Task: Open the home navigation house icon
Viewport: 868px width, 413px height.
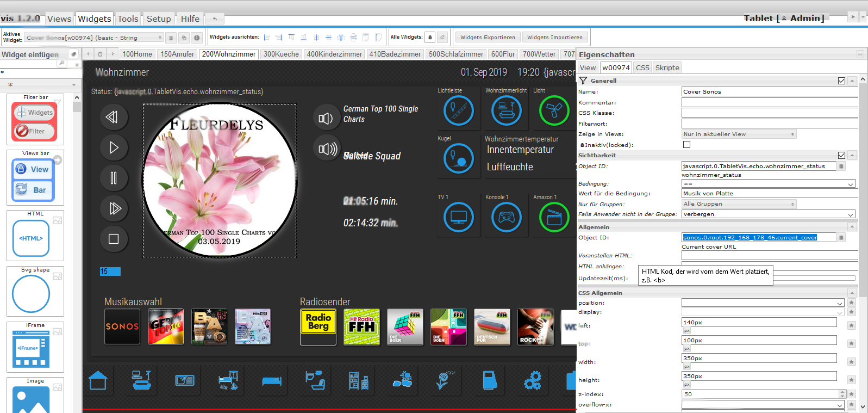Action: point(98,380)
